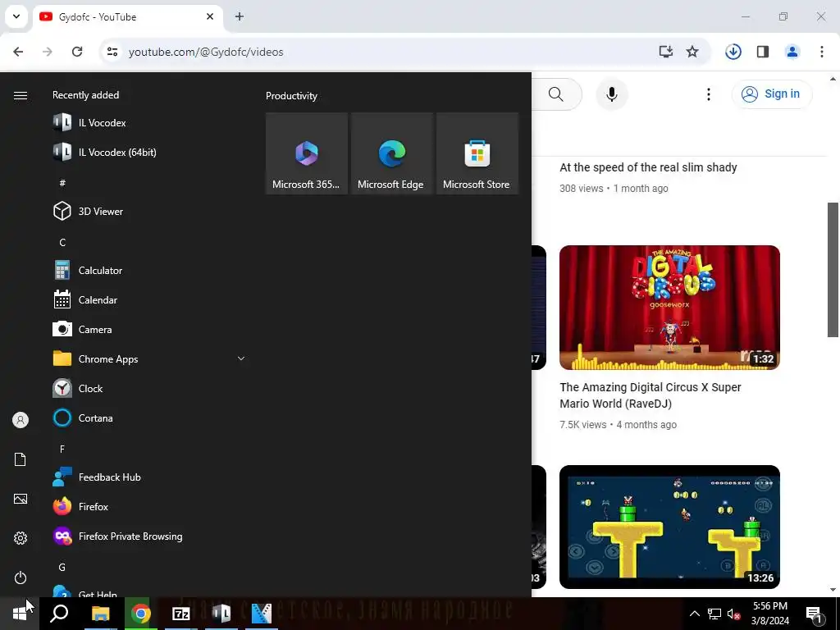Open IL Vocodex from Recently added
Image resolution: width=840 pixels, height=630 pixels.
[x=102, y=123]
